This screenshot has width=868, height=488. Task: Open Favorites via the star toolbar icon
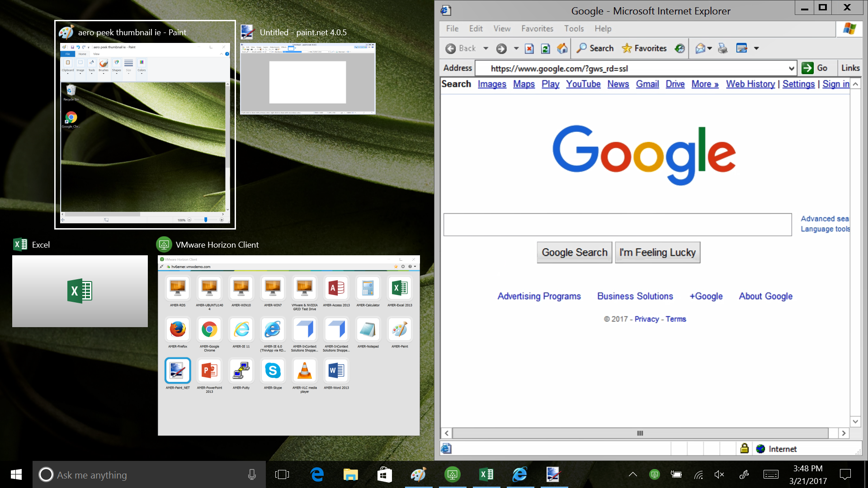click(x=627, y=48)
